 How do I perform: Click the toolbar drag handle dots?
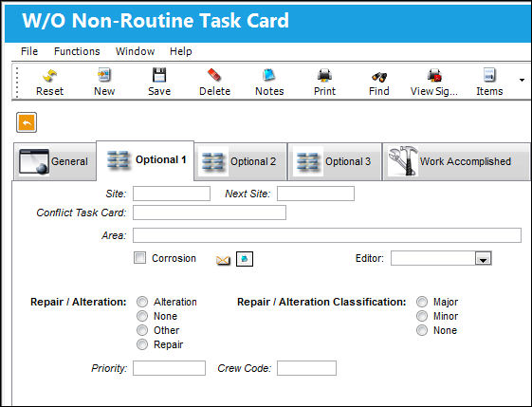pos(17,82)
